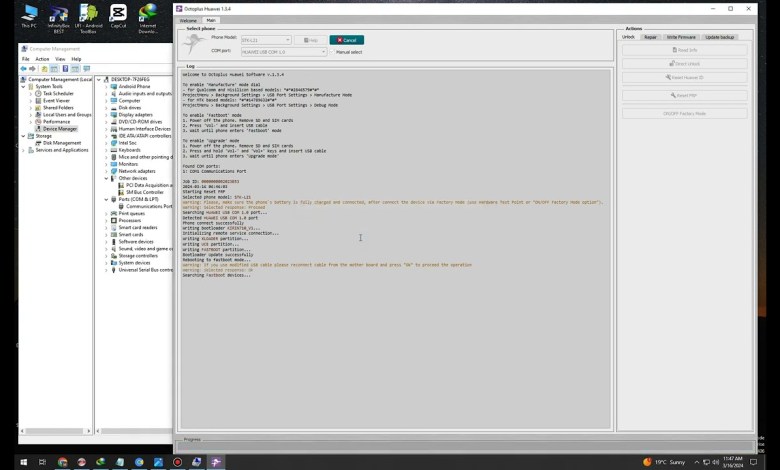Open the This PC desktop icon
780x470 pixels.
click(x=29, y=17)
